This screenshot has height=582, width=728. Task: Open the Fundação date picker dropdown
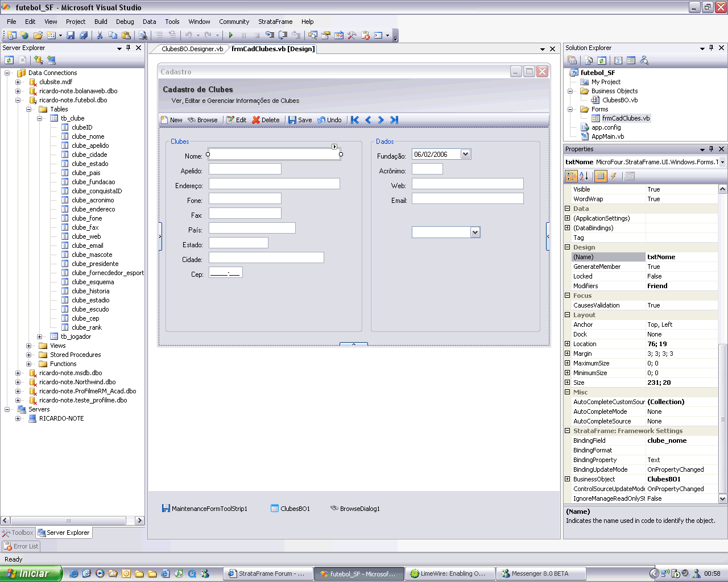(465, 154)
